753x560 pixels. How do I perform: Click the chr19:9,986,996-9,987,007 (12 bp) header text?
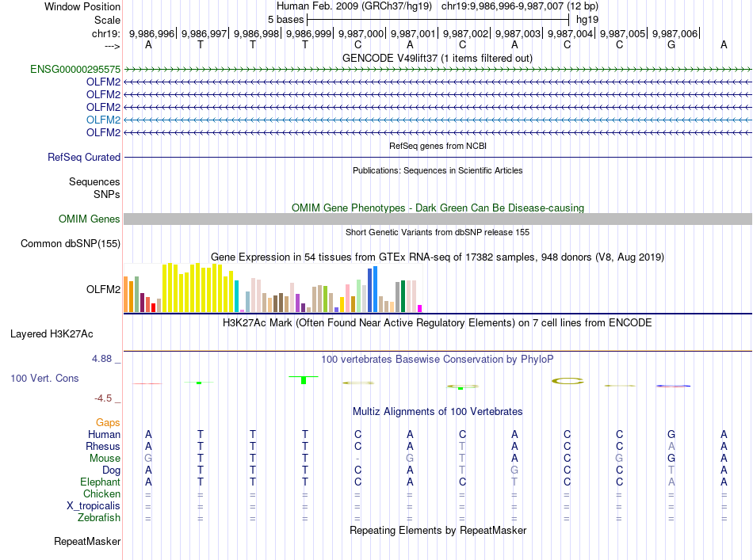coord(520,6)
